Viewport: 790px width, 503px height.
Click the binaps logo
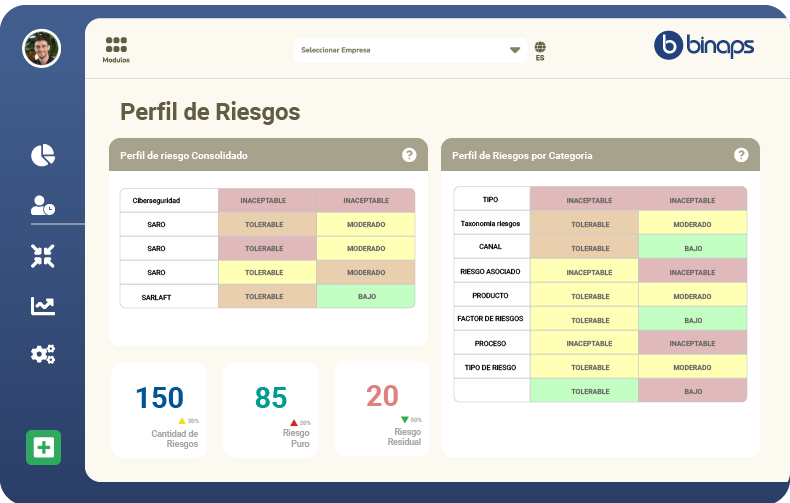[x=704, y=45]
